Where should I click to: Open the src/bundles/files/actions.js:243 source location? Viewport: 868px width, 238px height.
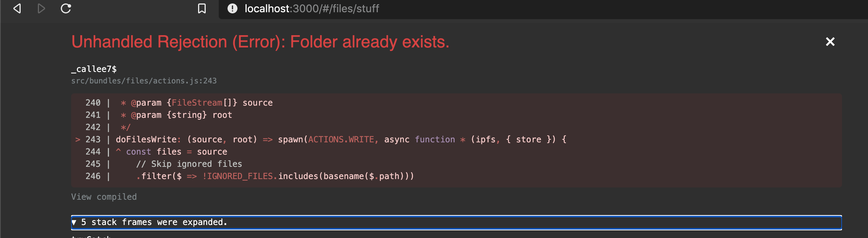[x=144, y=81]
